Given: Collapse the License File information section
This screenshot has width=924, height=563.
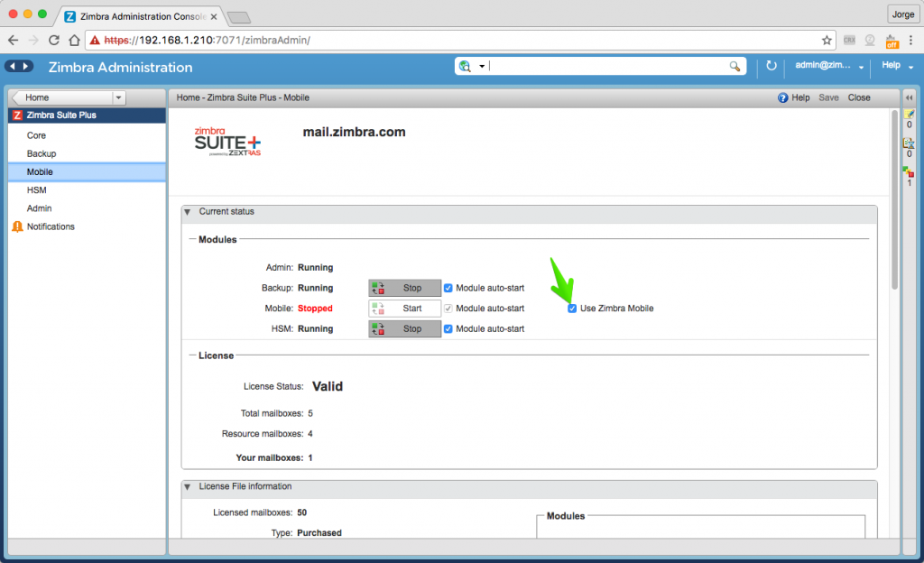Looking at the screenshot, I should pyautogui.click(x=188, y=487).
